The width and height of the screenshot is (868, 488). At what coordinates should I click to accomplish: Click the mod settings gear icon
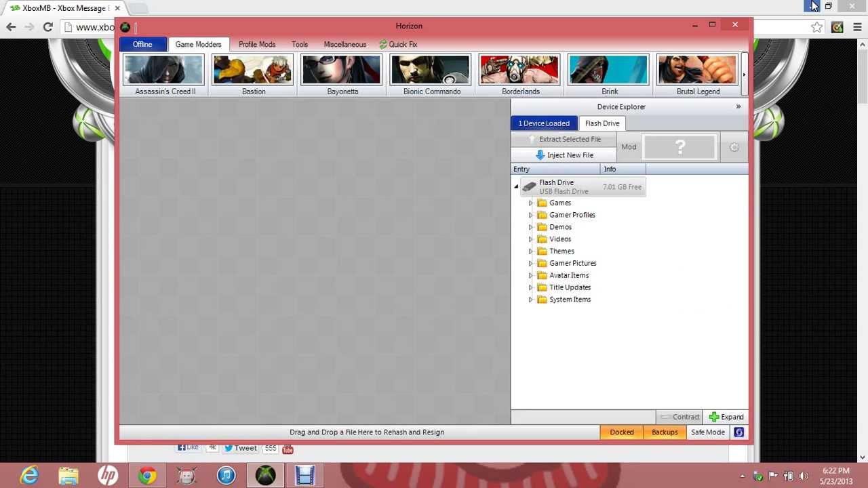734,147
